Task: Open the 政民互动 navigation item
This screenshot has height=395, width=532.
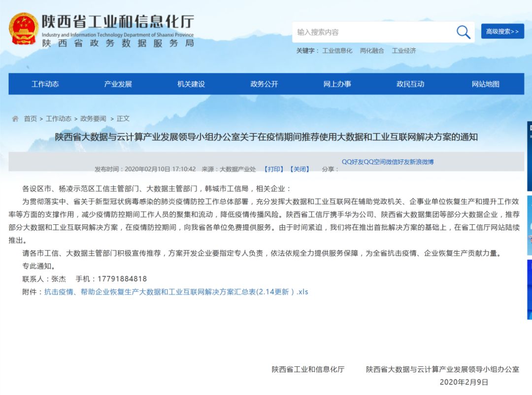Action: 410,84
